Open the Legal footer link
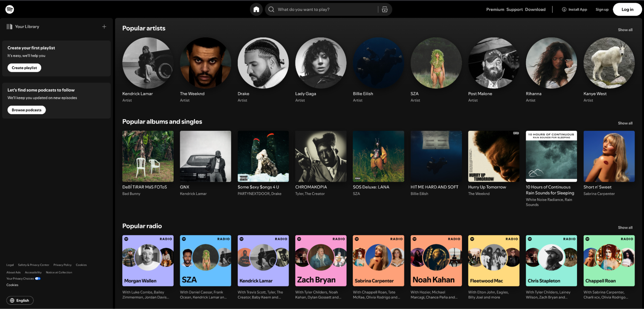The width and height of the screenshot is (644, 309). 10,265
